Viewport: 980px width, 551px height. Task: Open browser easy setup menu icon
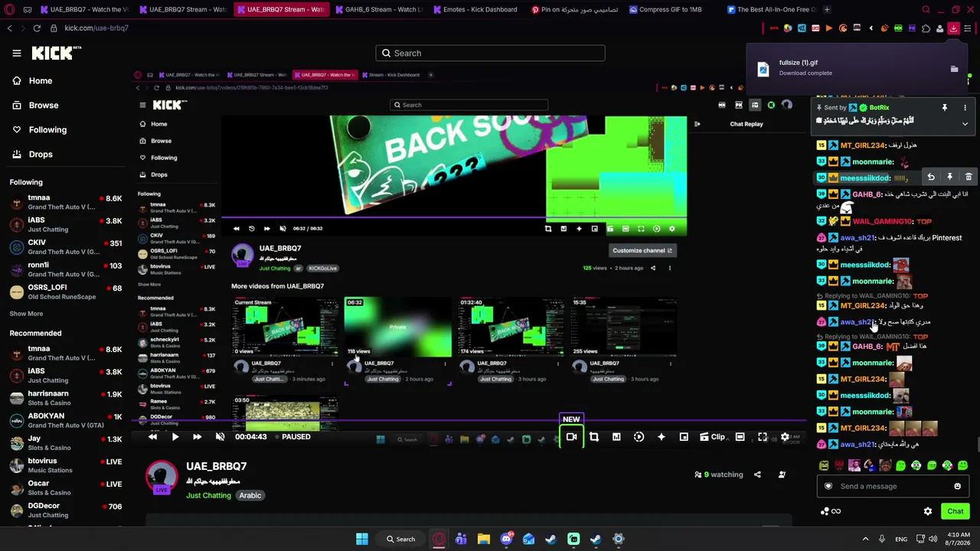coord(968,28)
